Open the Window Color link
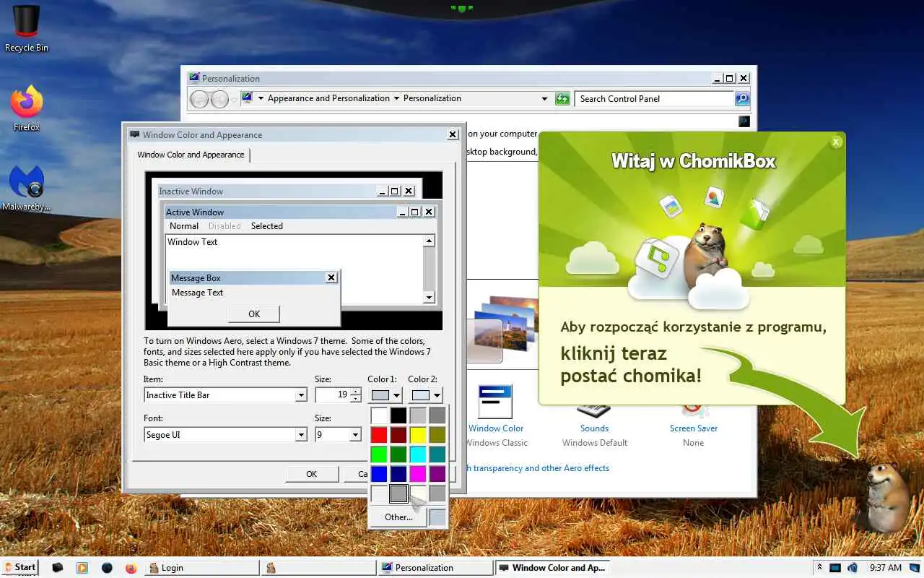The width and height of the screenshot is (924, 578). (x=496, y=428)
